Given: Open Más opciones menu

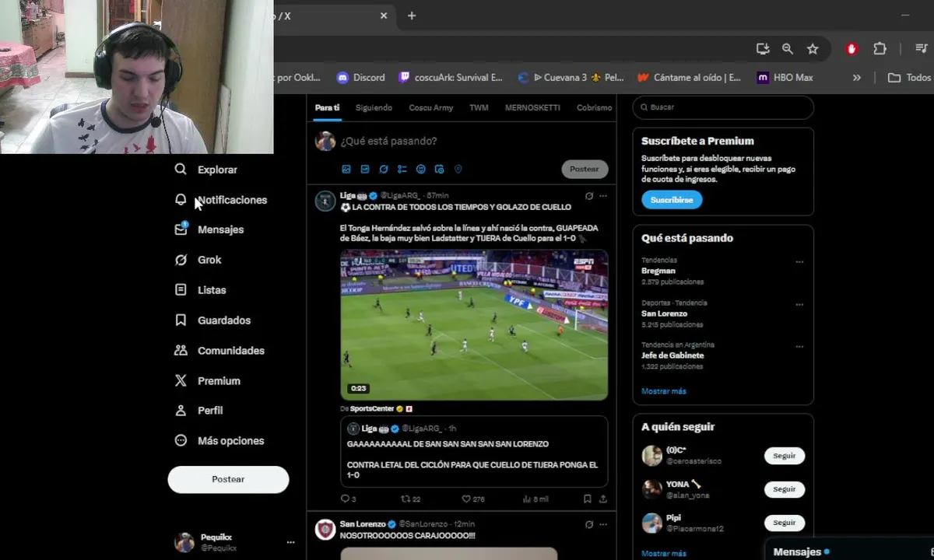Looking at the screenshot, I should (x=220, y=441).
